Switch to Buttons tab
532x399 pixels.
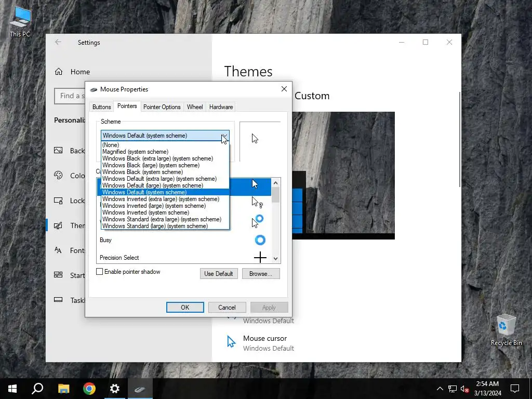click(101, 107)
